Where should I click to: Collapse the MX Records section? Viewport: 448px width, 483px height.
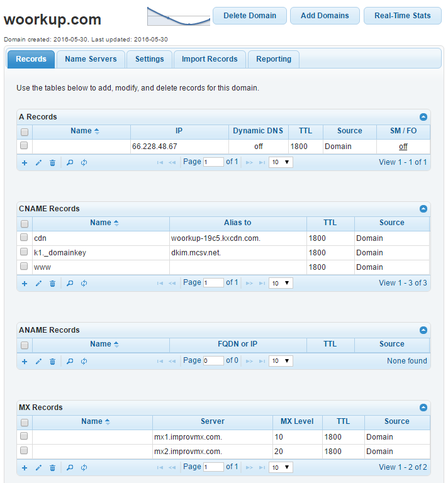(x=423, y=408)
